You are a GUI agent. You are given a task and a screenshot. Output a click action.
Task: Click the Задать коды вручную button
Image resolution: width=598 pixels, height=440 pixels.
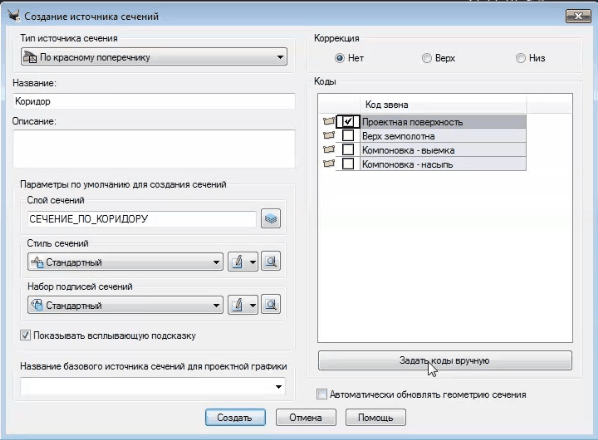[x=445, y=360]
